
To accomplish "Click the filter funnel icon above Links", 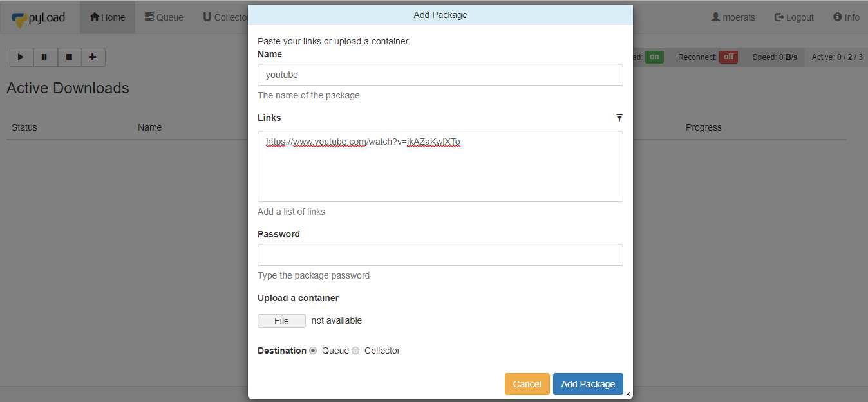I will pos(619,118).
